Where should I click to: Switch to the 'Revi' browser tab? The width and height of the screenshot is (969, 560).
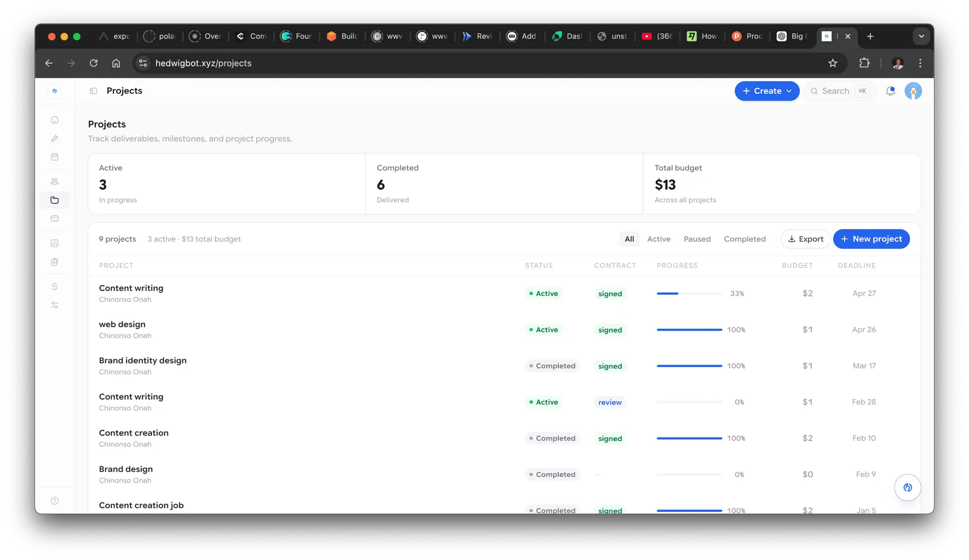point(477,36)
